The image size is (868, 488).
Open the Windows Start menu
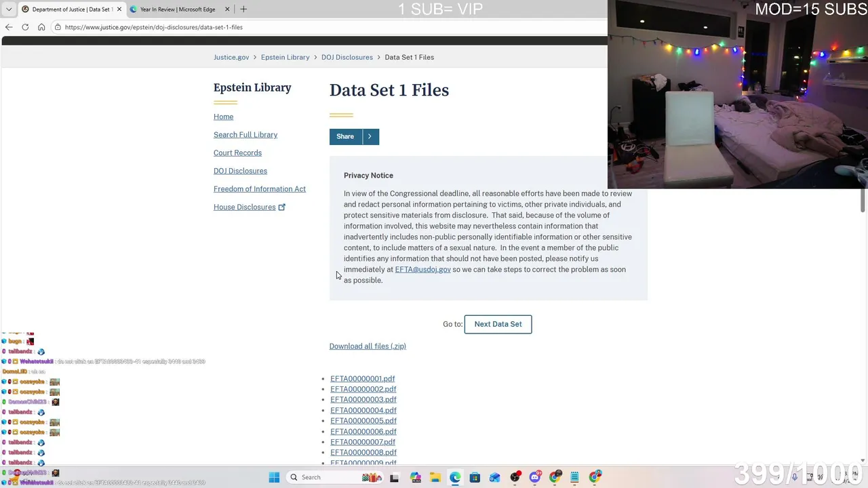[274, 477]
